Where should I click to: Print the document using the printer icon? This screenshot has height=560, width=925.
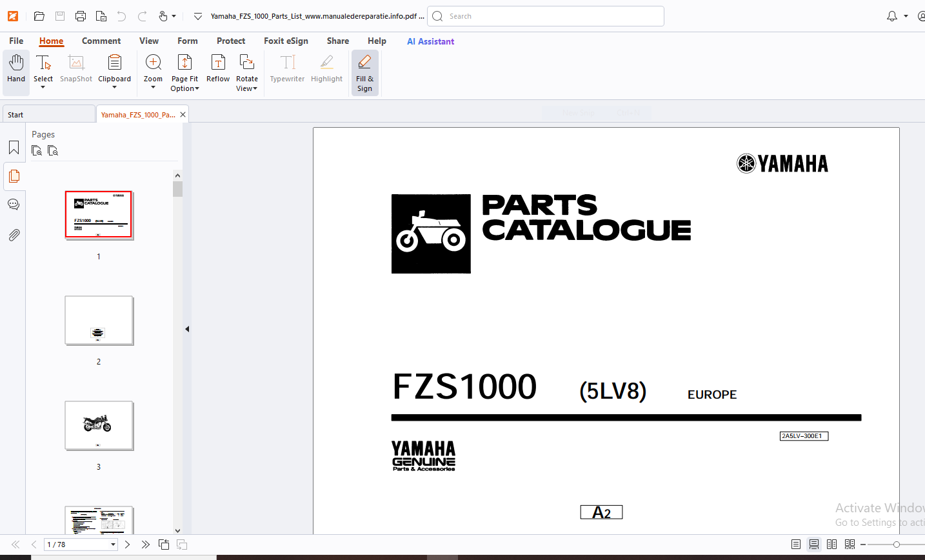[81, 16]
